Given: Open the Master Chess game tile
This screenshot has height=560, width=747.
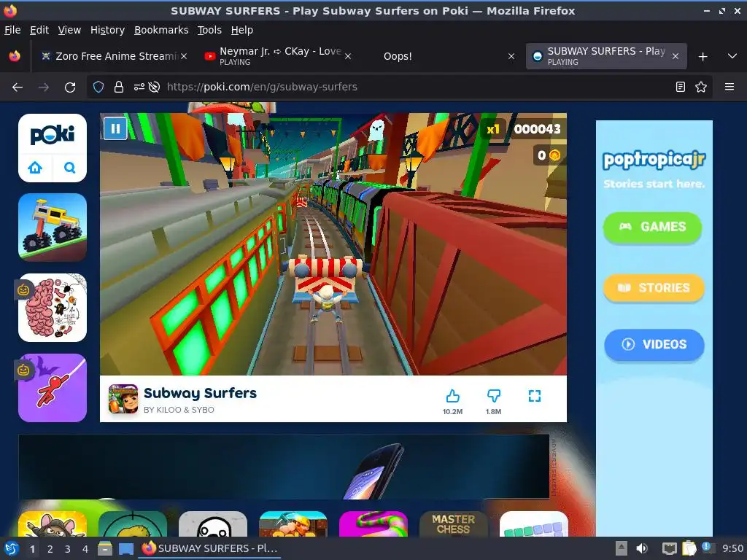Looking at the screenshot, I should [454, 524].
